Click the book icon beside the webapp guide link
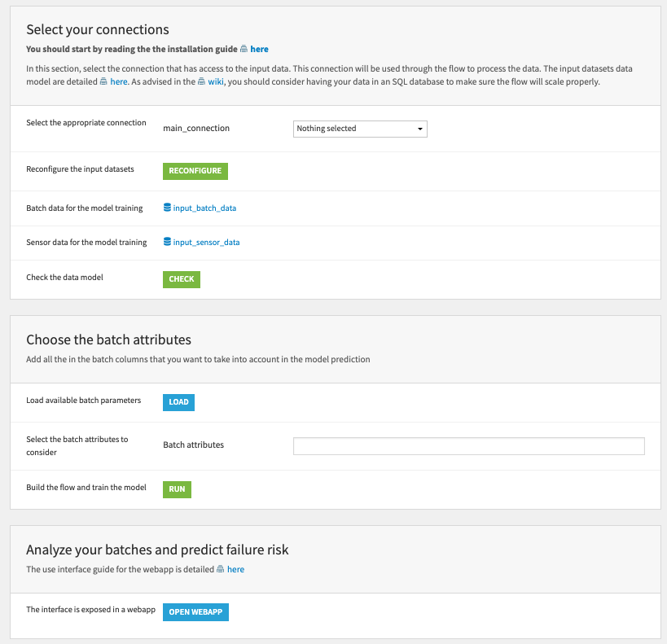This screenshot has height=644, width=667. (x=220, y=569)
